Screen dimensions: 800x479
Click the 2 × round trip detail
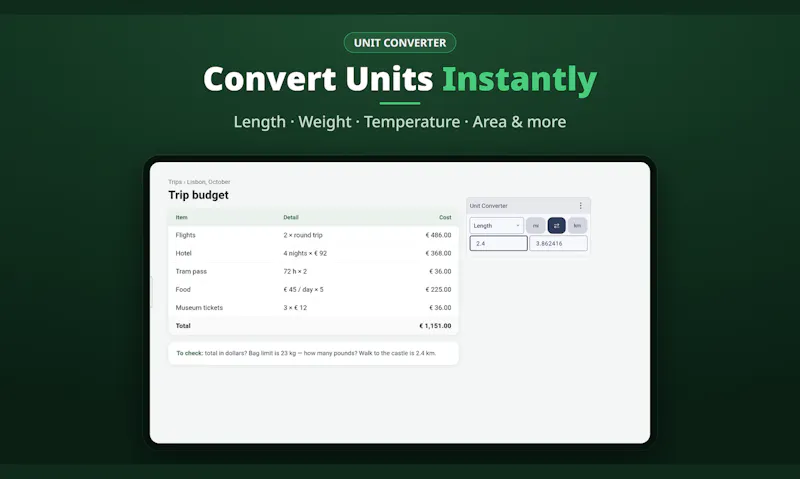coord(303,235)
